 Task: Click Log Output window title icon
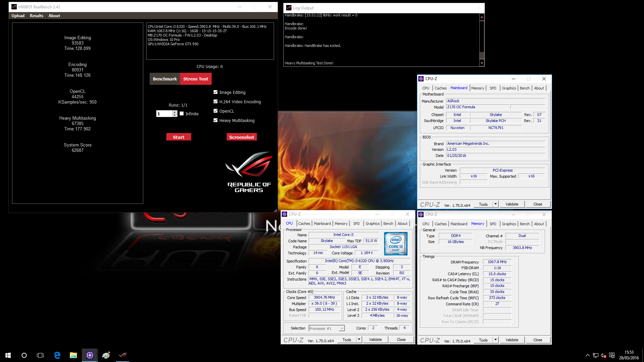pos(288,8)
